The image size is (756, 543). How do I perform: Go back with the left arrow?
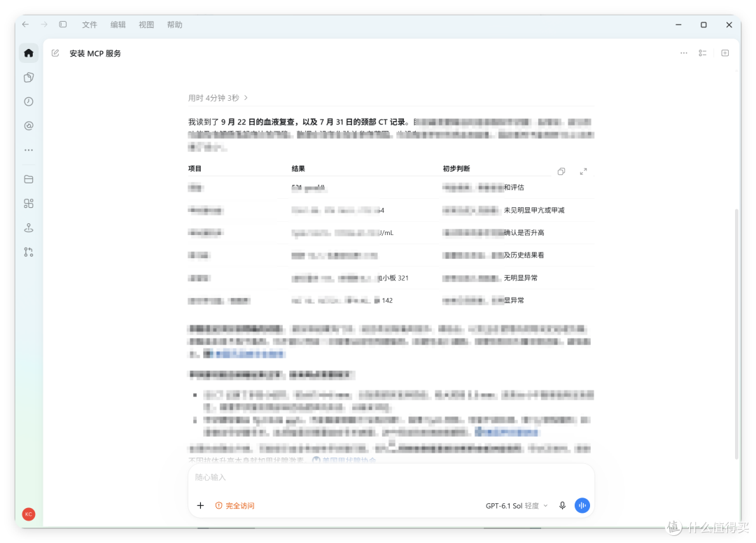26,24
